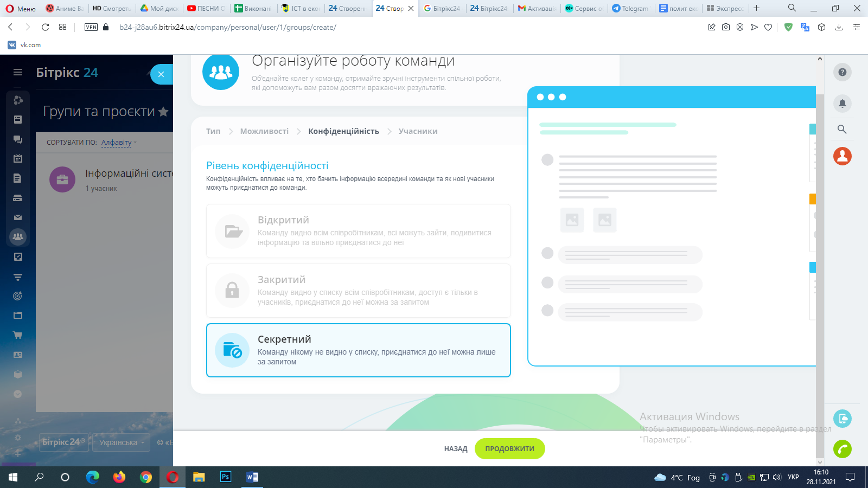Open the activity stream icon in sidebar
Viewport: 868px width, 488px height.
pyautogui.click(x=18, y=100)
